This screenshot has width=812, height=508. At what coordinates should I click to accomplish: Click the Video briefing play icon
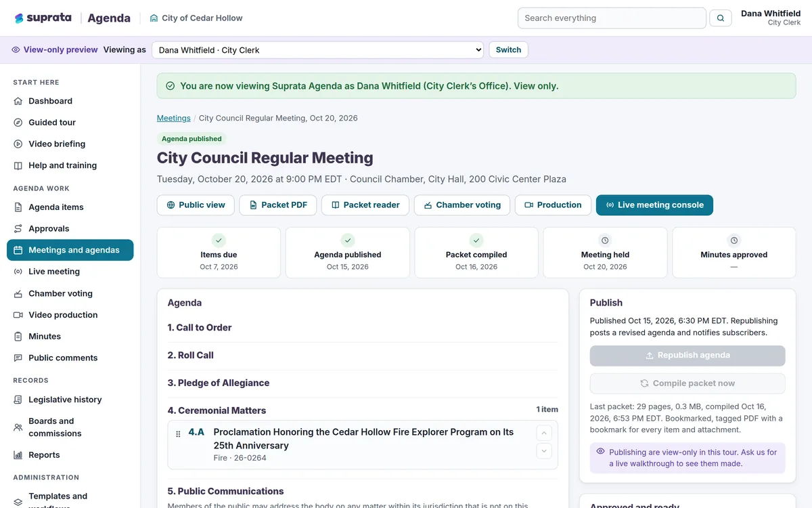(x=18, y=144)
